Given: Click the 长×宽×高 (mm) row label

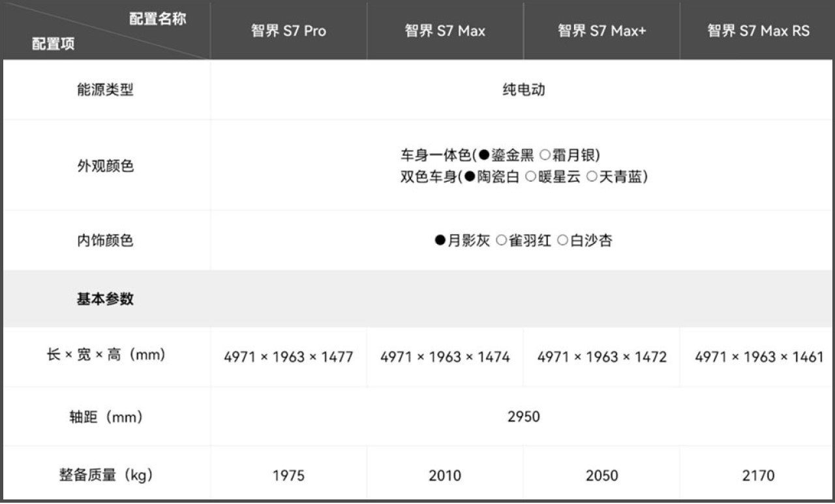Looking at the screenshot, I should click(106, 355).
